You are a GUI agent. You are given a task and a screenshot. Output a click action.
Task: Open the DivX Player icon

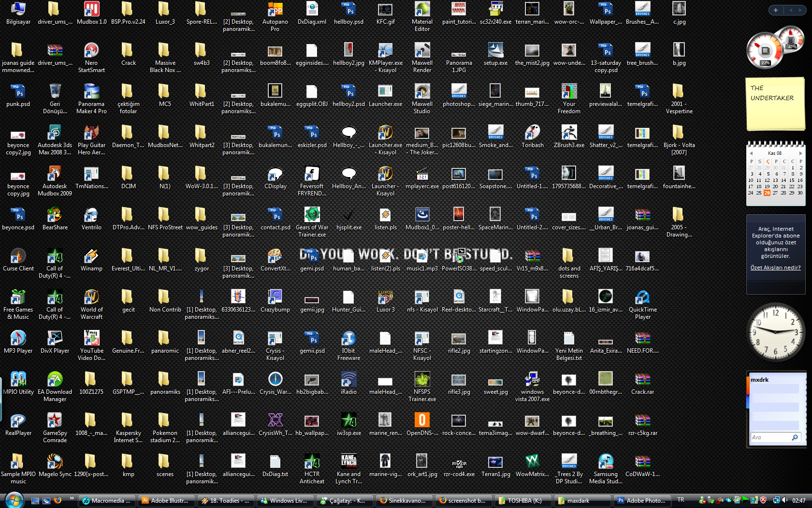[55, 342]
